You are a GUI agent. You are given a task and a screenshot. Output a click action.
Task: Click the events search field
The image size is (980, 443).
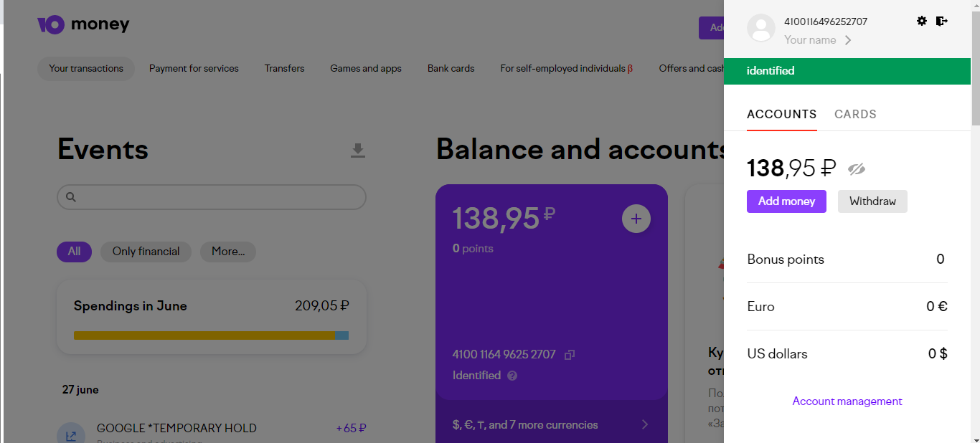coord(212,197)
